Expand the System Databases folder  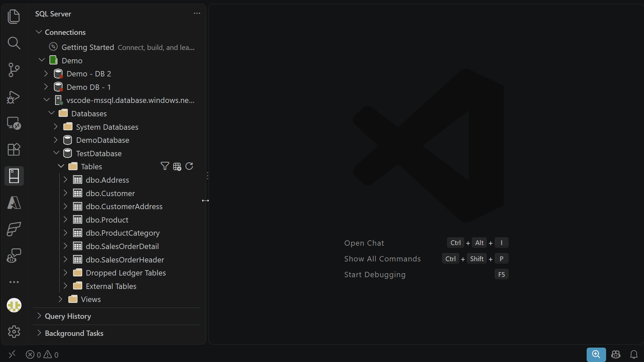56,127
